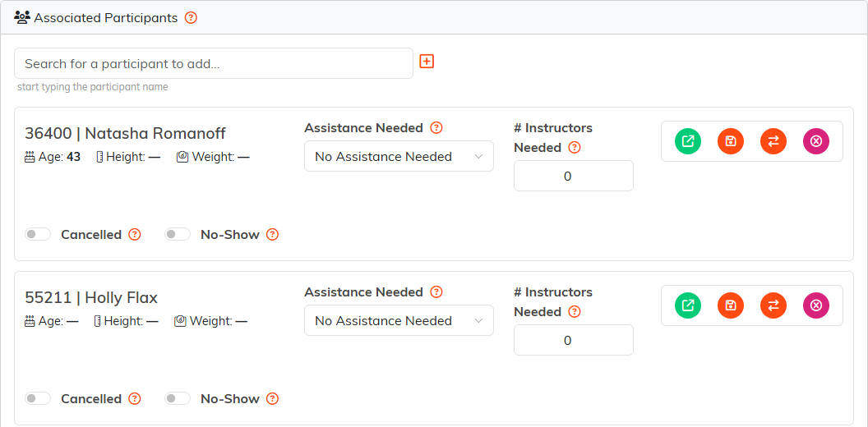Save Natasha Romanoff's participant row

click(731, 141)
